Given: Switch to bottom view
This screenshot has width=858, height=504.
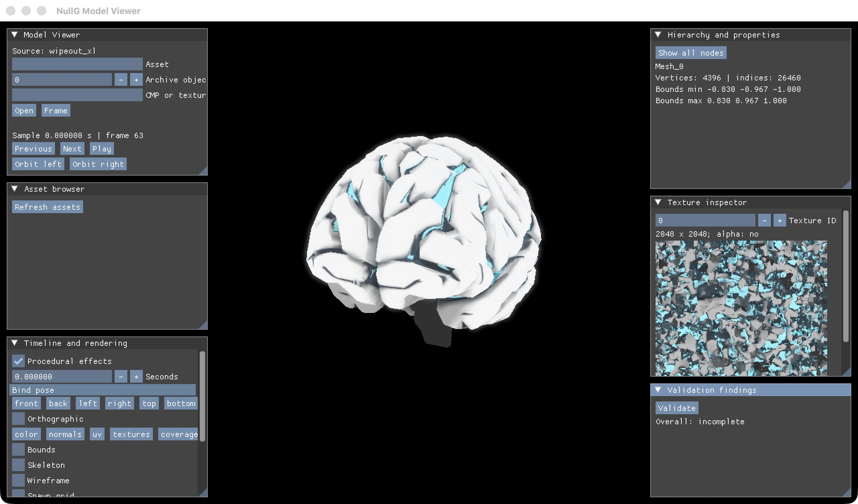Looking at the screenshot, I should point(181,403).
